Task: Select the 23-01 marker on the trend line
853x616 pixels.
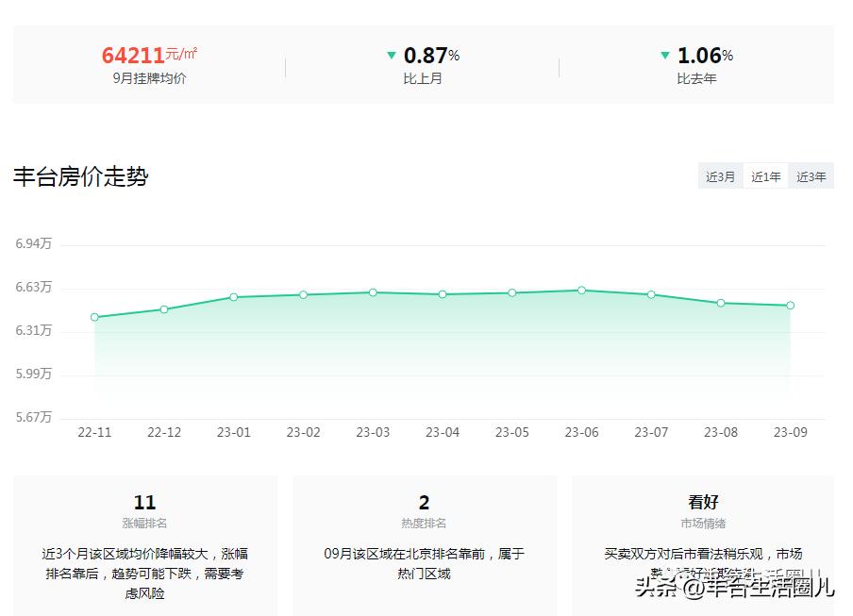Action: (232, 297)
